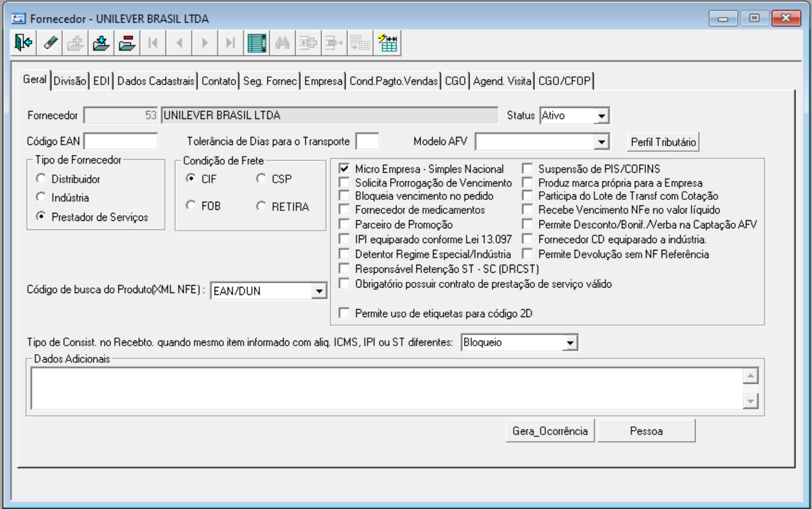Screen dimensions: 812x509
Task: Switch to the Divisão tab
Action: coord(70,81)
